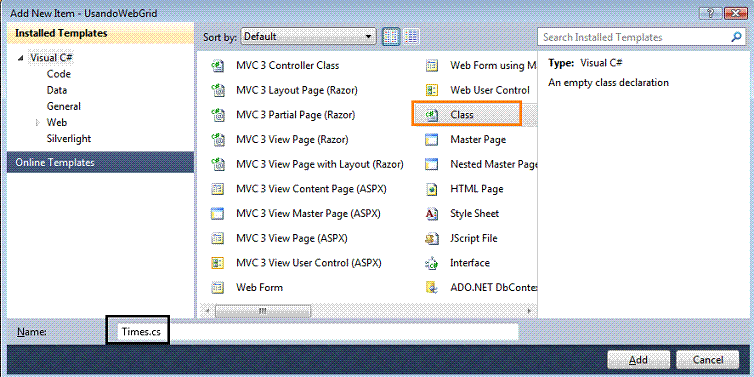
Task: Click the Style Sheet template icon
Action: (x=432, y=214)
